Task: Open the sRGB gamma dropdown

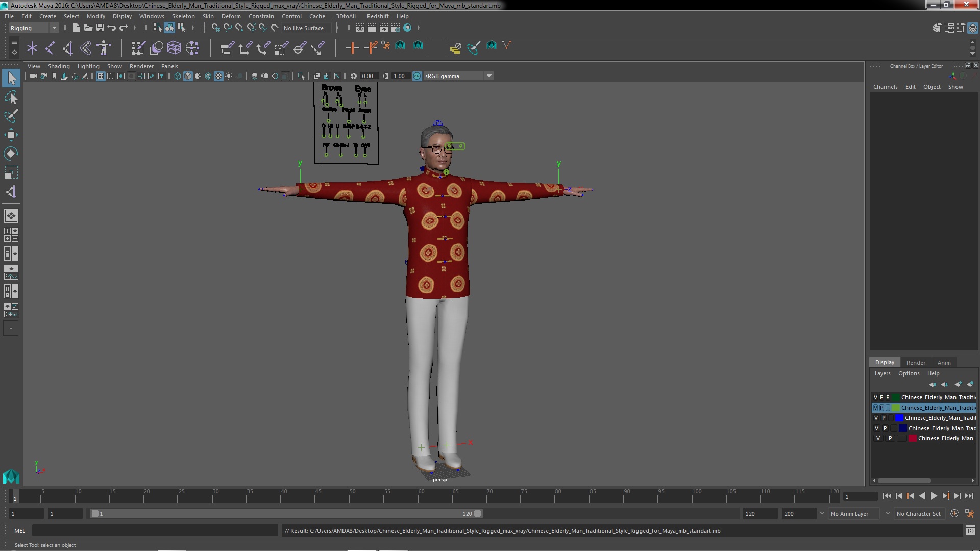Action: coord(458,76)
